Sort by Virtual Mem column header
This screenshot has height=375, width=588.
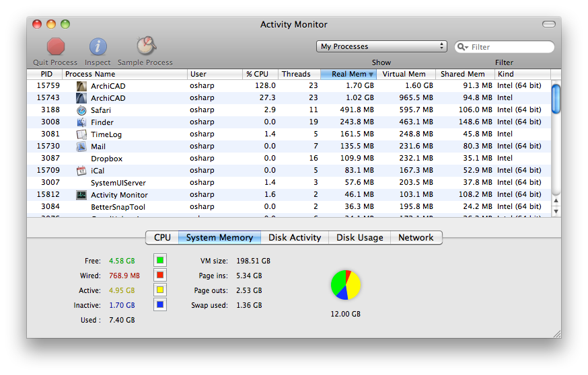pos(406,74)
